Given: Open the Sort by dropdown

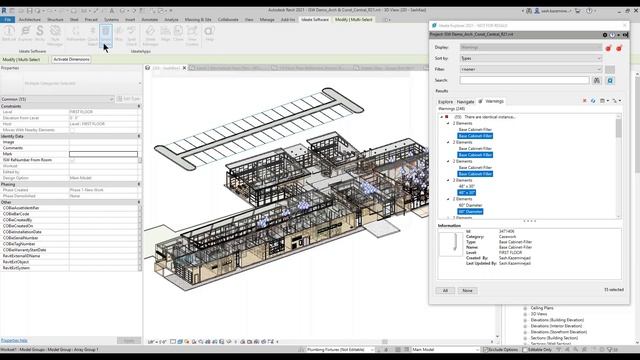Looking at the screenshot, I should [531, 58].
